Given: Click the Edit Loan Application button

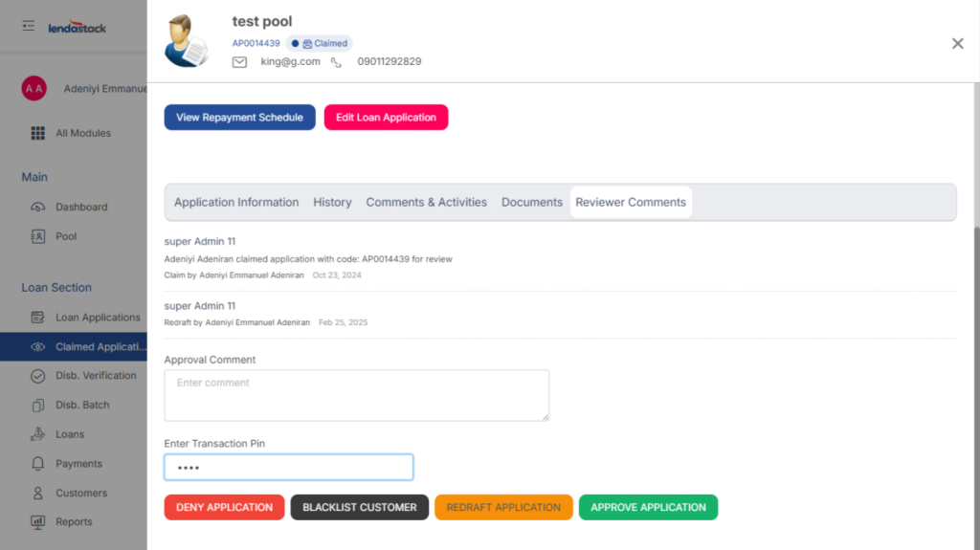Looking at the screenshot, I should pyautogui.click(x=386, y=118).
